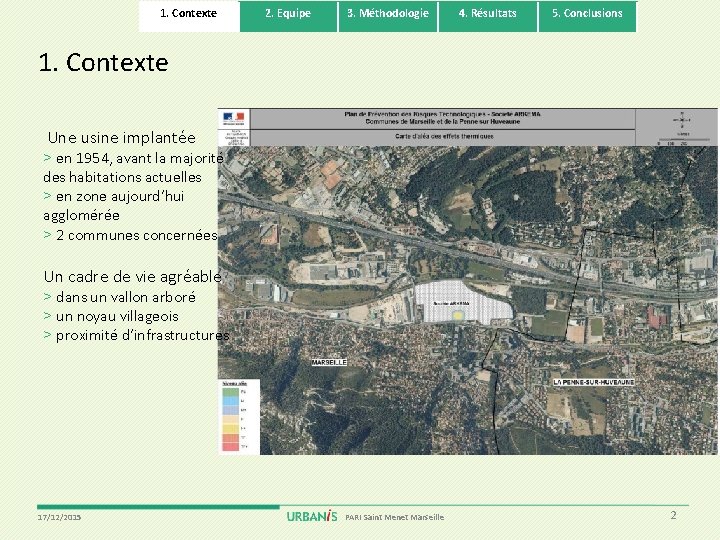The image size is (720, 540).
Task: Click the 'MARSEILLE' label on the map
Action: tap(329, 362)
